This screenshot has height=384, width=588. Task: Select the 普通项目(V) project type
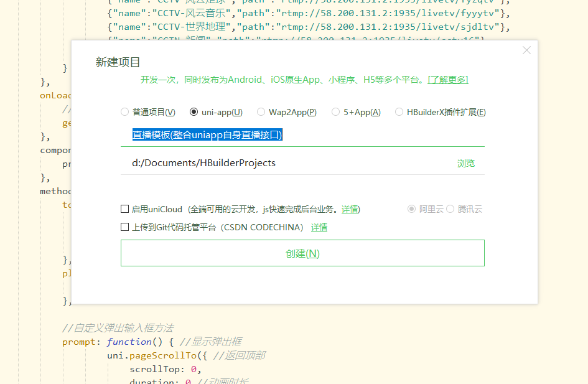(x=125, y=112)
